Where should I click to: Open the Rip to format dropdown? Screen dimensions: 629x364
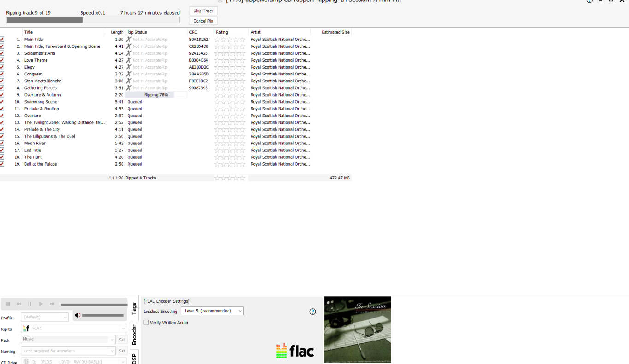tap(74, 329)
